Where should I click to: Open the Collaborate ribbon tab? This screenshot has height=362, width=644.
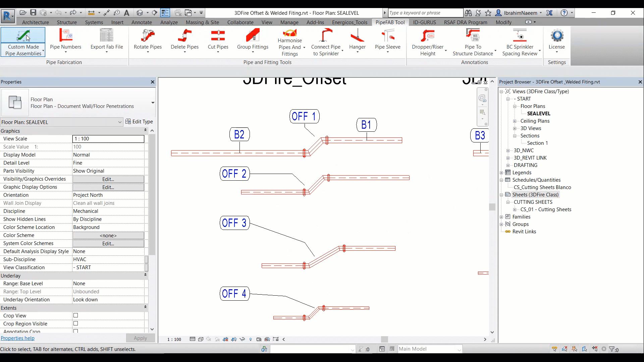tap(240, 22)
